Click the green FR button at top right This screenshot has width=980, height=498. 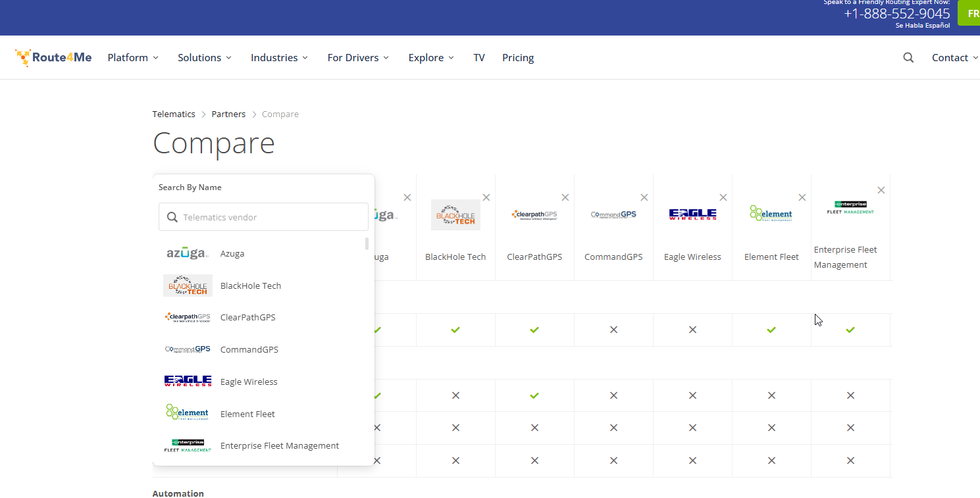click(969, 13)
